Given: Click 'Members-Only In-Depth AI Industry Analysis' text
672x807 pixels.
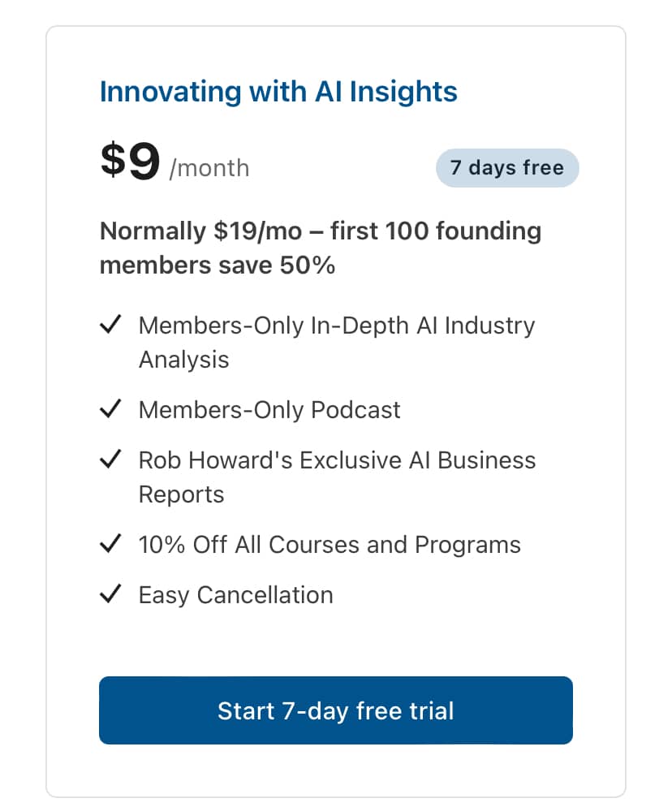Looking at the screenshot, I should click(337, 326).
